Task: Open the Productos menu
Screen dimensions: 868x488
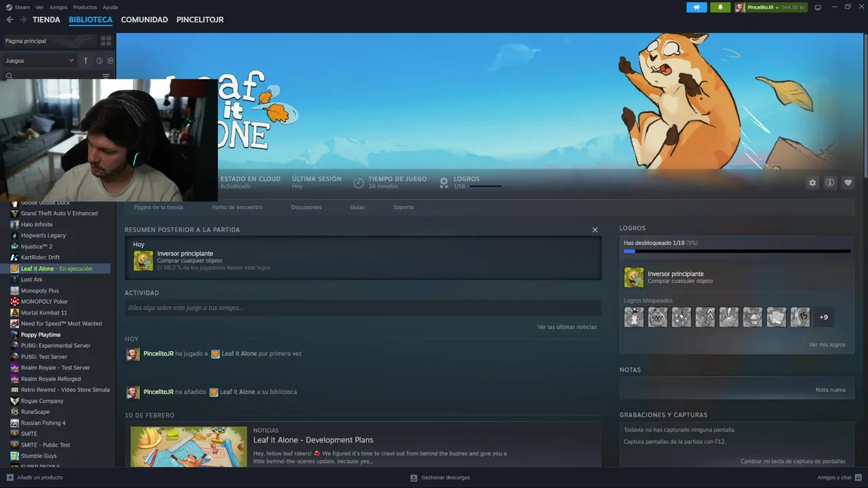Action: pyautogui.click(x=85, y=7)
